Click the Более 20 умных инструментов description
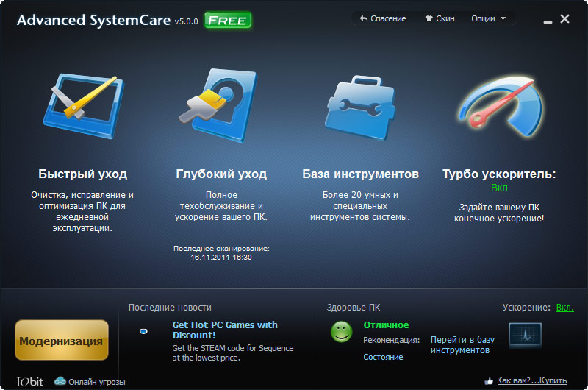Viewport: 588px width, 390px height. [x=360, y=206]
